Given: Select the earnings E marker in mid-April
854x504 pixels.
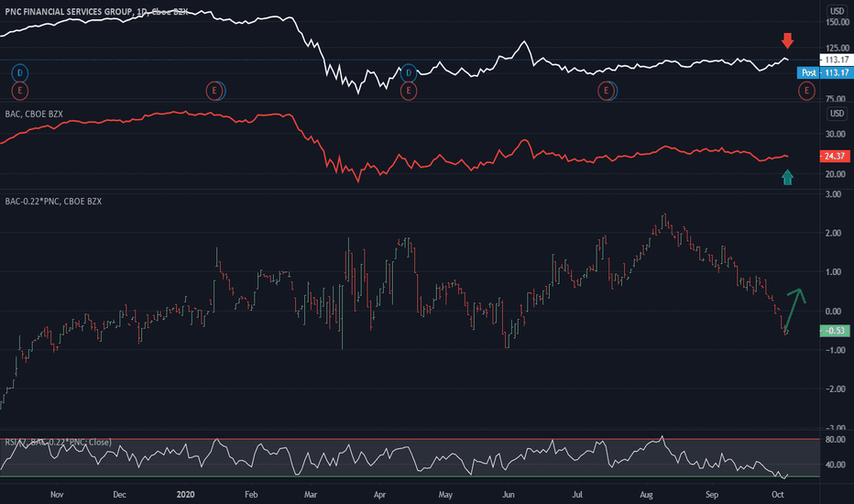Looking at the screenshot, I should (409, 91).
